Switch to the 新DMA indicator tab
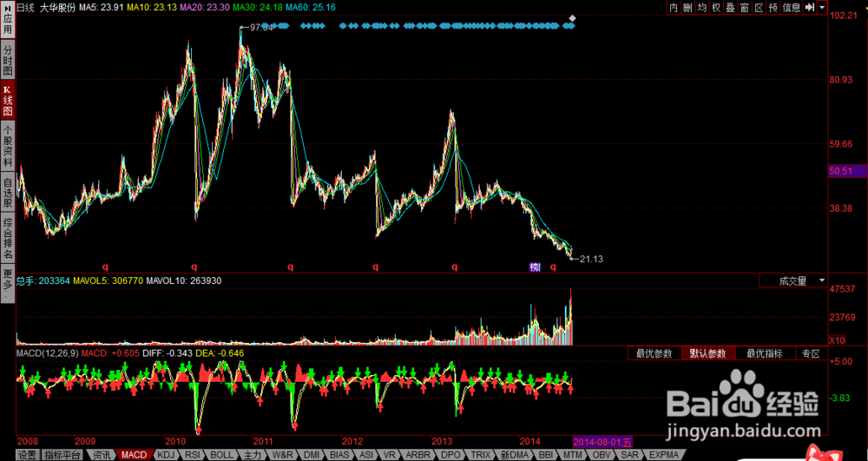This screenshot has width=868, height=461. click(x=514, y=456)
